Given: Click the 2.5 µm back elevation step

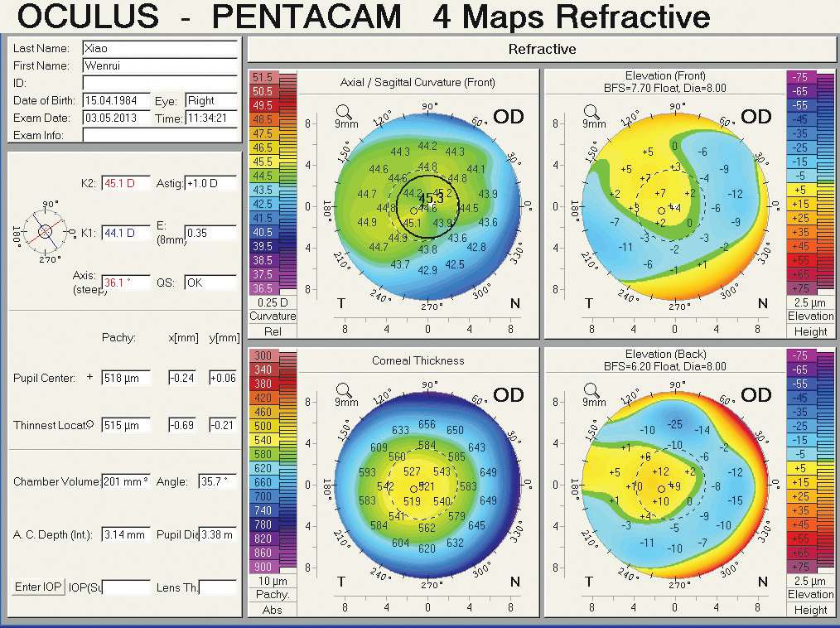Looking at the screenshot, I should [x=810, y=581].
